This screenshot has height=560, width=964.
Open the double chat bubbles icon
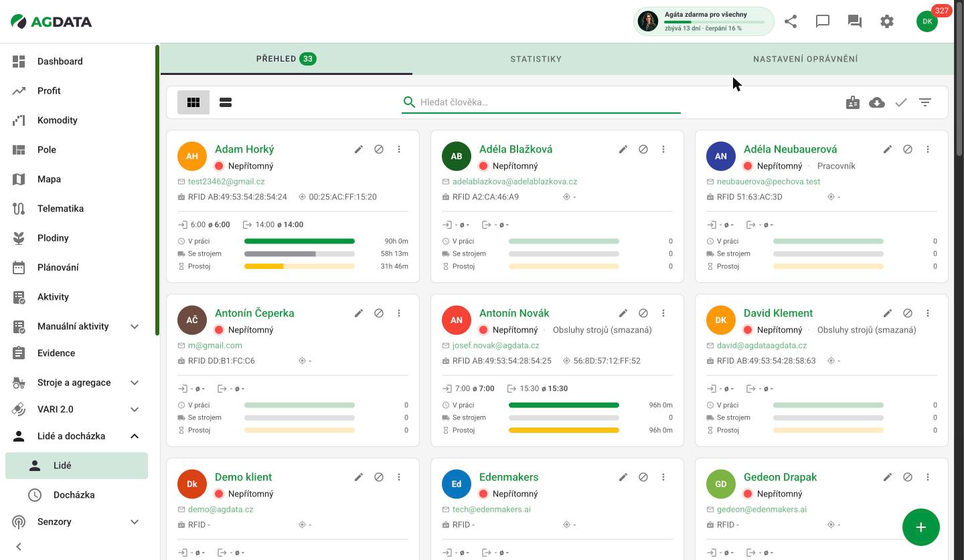(x=855, y=21)
